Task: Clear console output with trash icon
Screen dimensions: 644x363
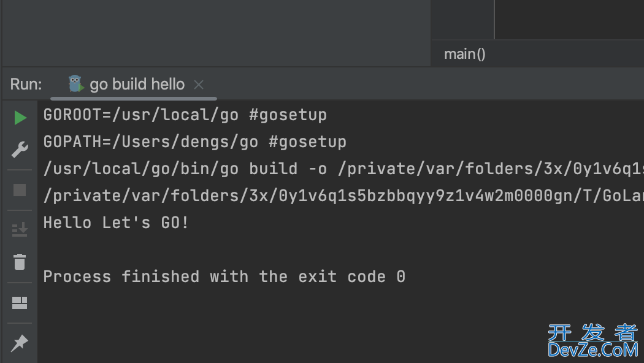Action: tap(20, 262)
